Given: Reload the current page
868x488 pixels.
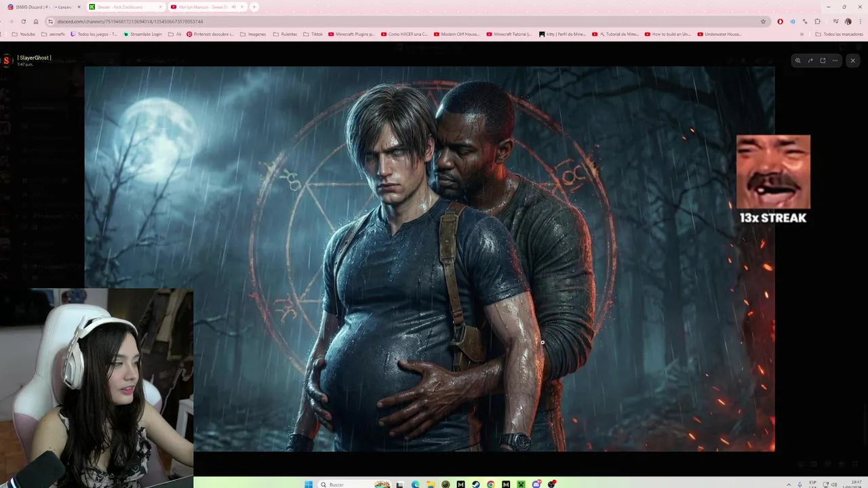Looking at the screenshot, I should pyautogui.click(x=24, y=22).
